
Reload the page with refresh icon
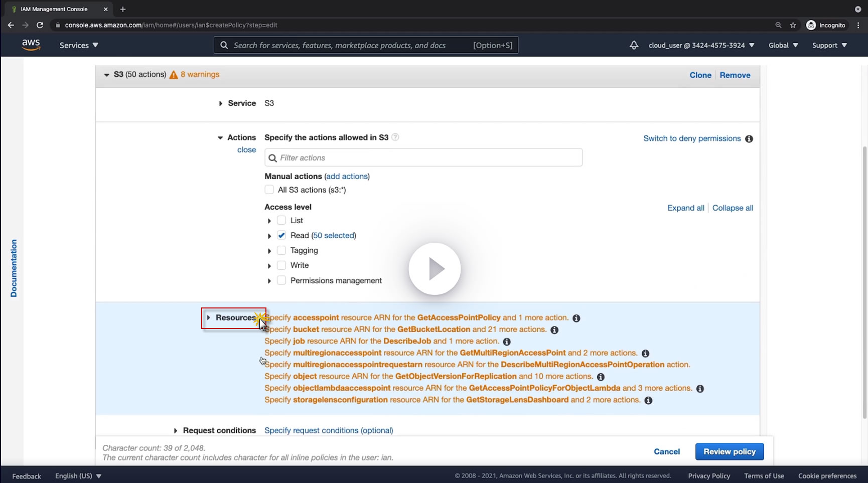point(40,25)
